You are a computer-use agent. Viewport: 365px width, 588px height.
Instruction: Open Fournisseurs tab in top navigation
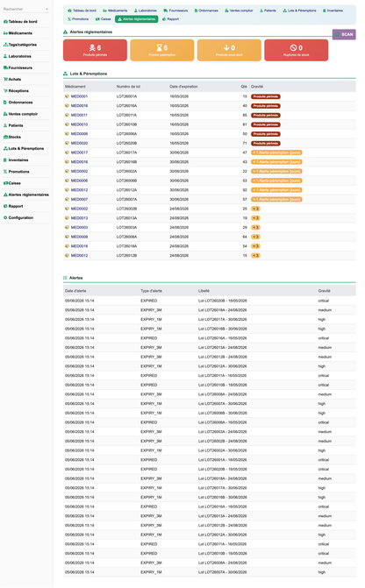(x=175, y=11)
